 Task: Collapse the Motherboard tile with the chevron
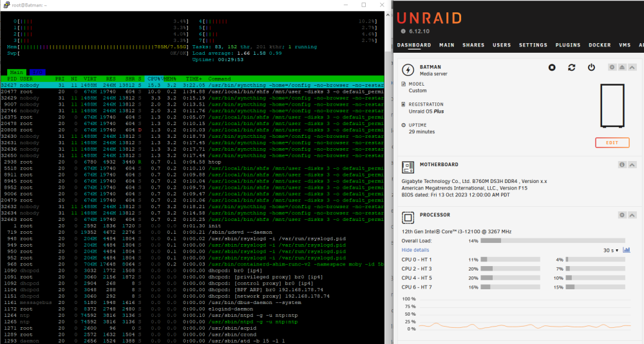point(632,164)
